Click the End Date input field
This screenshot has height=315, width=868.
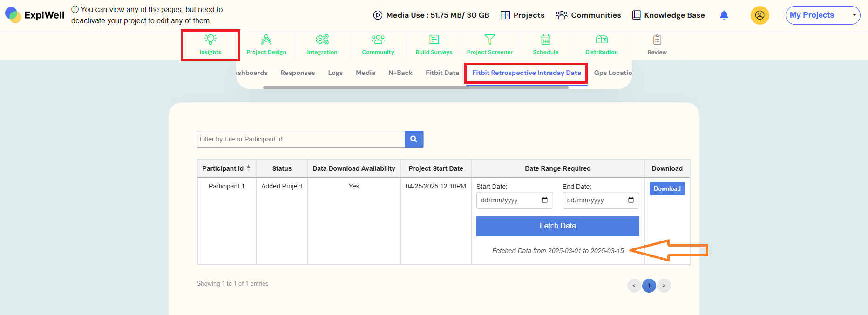tap(601, 200)
